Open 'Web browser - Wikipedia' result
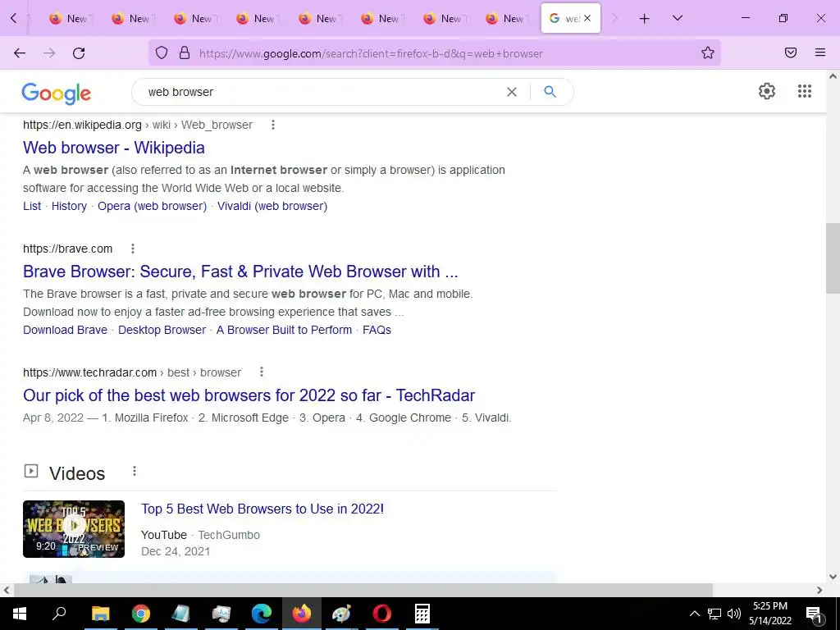The width and height of the screenshot is (840, 630). tap(113, 148)
